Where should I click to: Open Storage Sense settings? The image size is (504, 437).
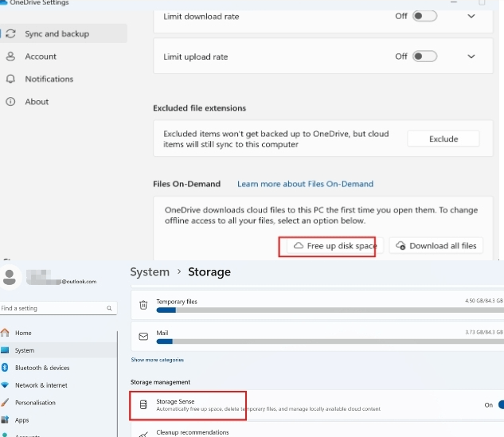pos(318,405)
